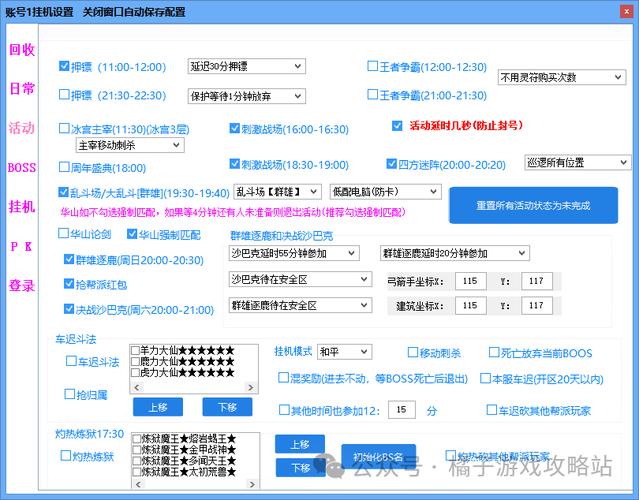Viewport: 639px width, 500px height.
Task: Switch to the 回收 tab
Action: [x=21, y=49]
